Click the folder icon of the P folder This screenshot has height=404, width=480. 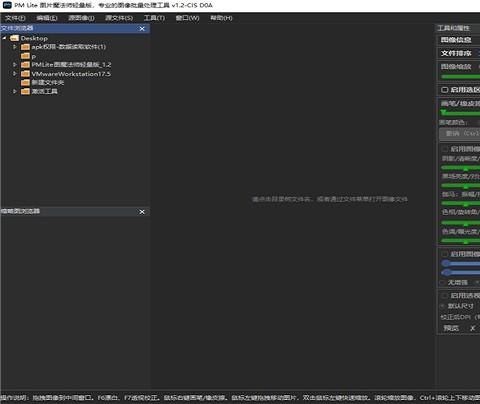25,56
